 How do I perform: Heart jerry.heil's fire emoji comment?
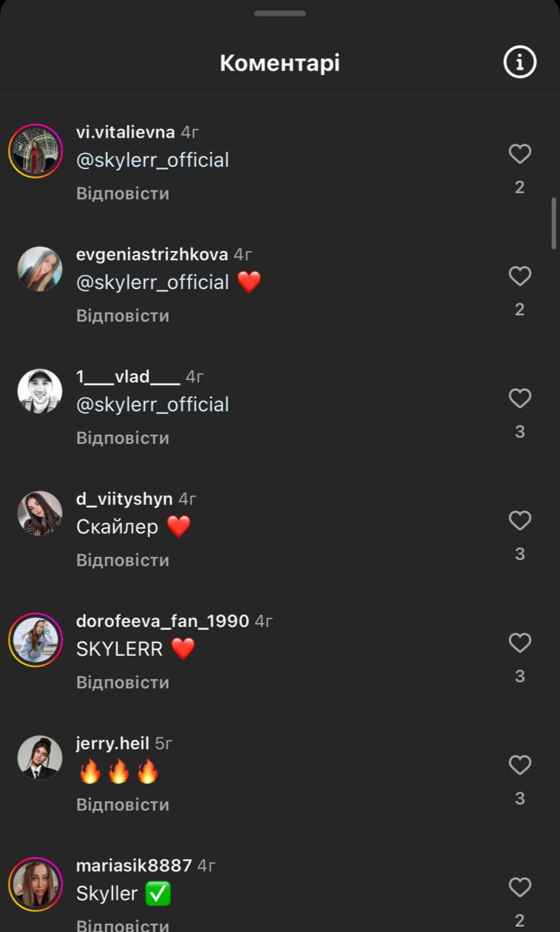(519, 765)
